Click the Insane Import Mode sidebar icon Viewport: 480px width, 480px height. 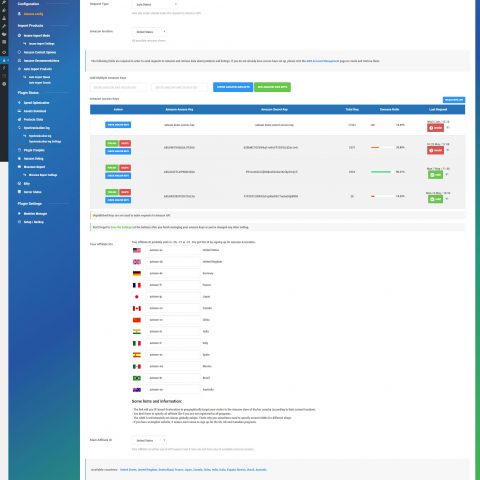(19, 35)
